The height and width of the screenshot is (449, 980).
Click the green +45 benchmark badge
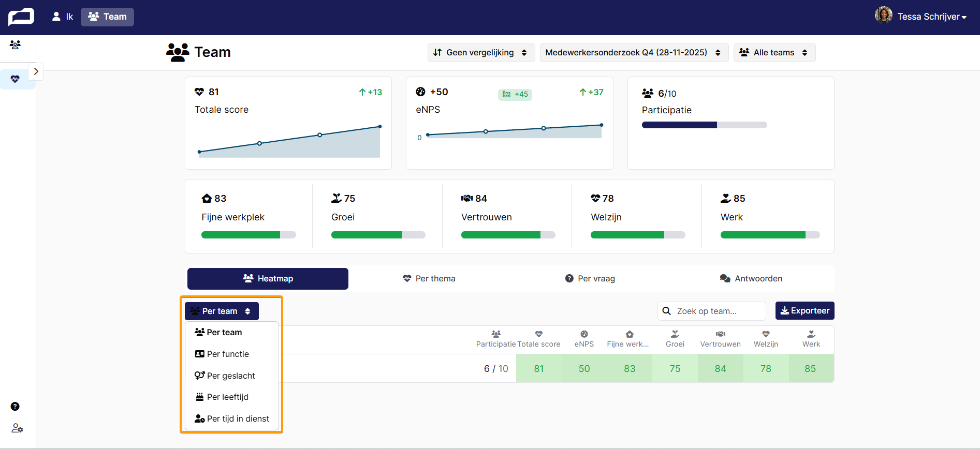[x=515, y=94]
